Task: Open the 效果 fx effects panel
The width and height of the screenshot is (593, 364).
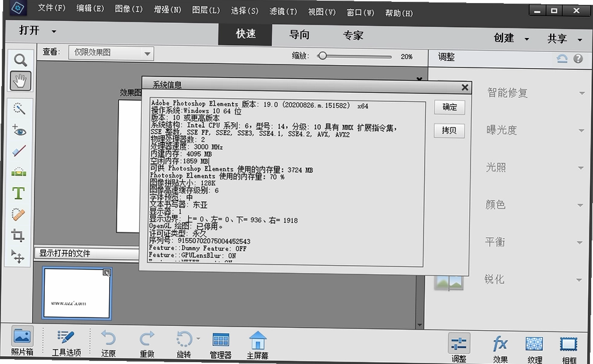Action: tap(500, 349)
